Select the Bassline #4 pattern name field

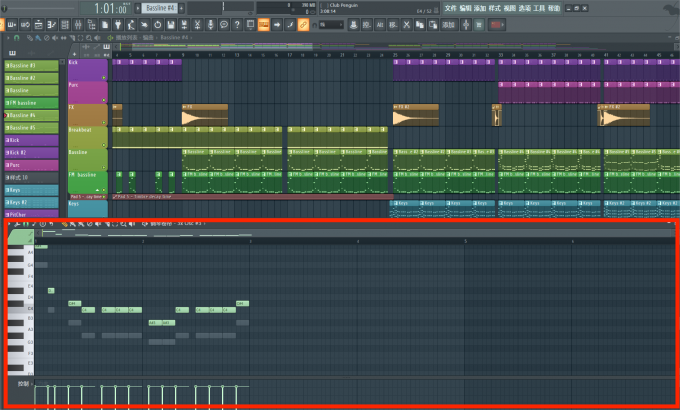pos(160,8)
